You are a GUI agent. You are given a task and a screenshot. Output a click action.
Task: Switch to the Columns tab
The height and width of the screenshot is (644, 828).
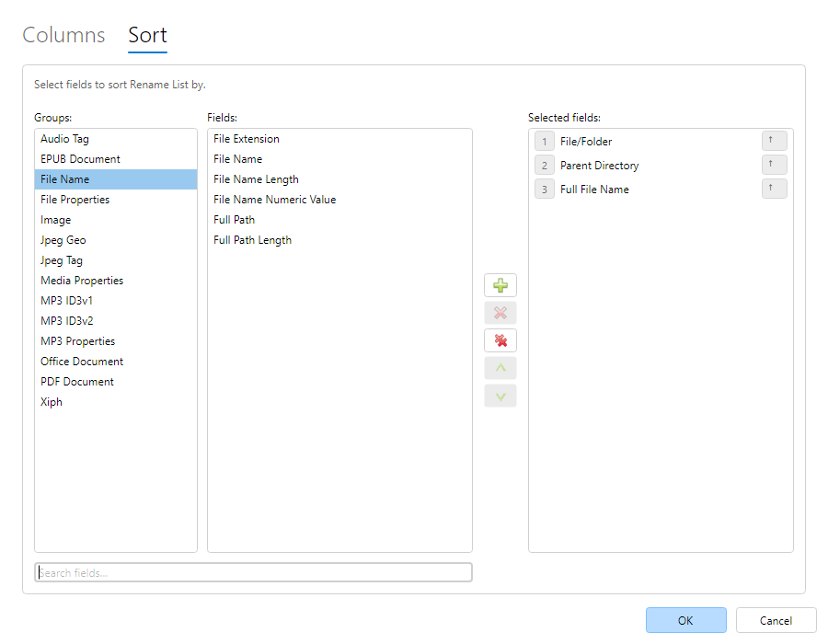point(63,35)
